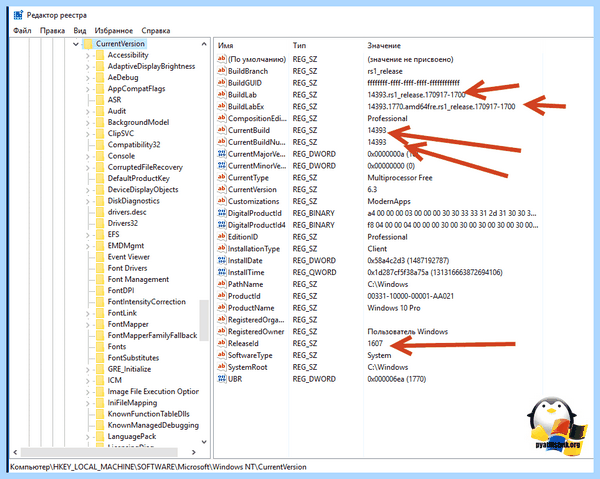Click the DigitalProductId4 binary icon

click(x=222, y=225)
